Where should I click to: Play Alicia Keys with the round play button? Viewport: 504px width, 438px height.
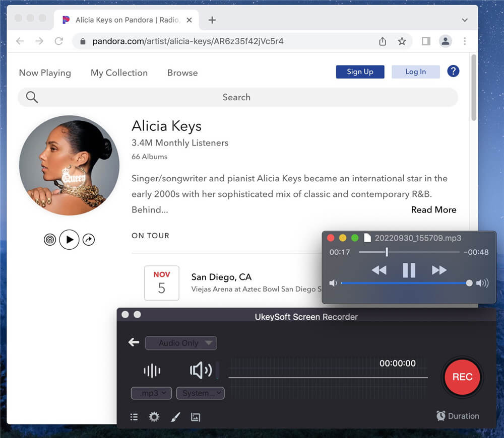(69, 240)
